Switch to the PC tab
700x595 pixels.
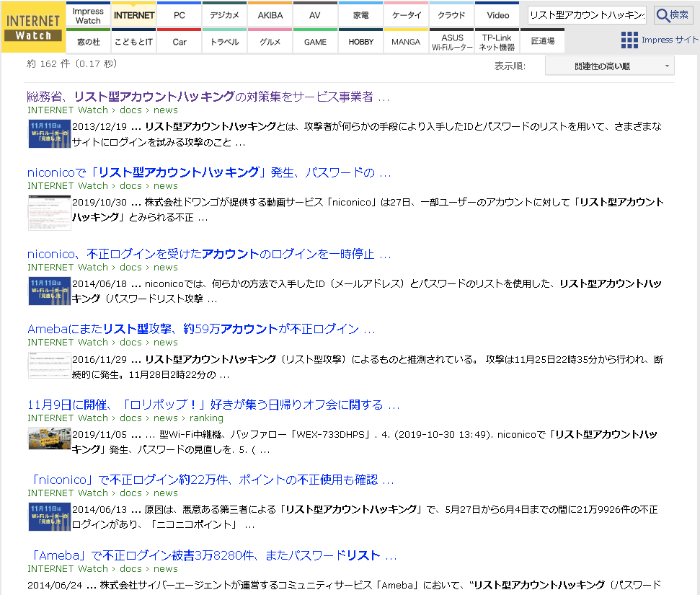tap(179, 14)
